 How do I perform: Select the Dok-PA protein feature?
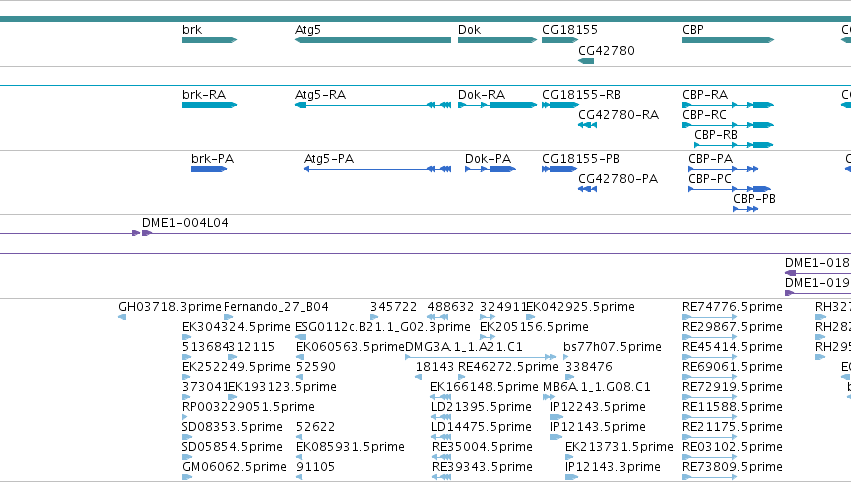pyautogui.click(x=491, y=169)
